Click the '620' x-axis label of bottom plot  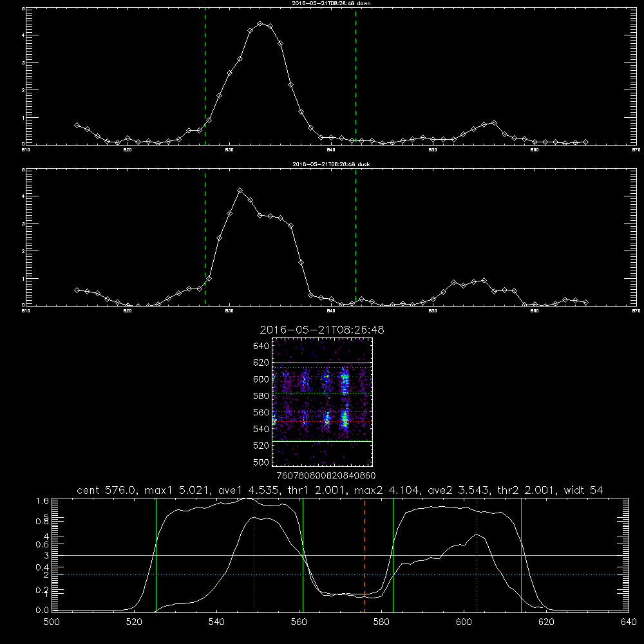coord(546,622)
